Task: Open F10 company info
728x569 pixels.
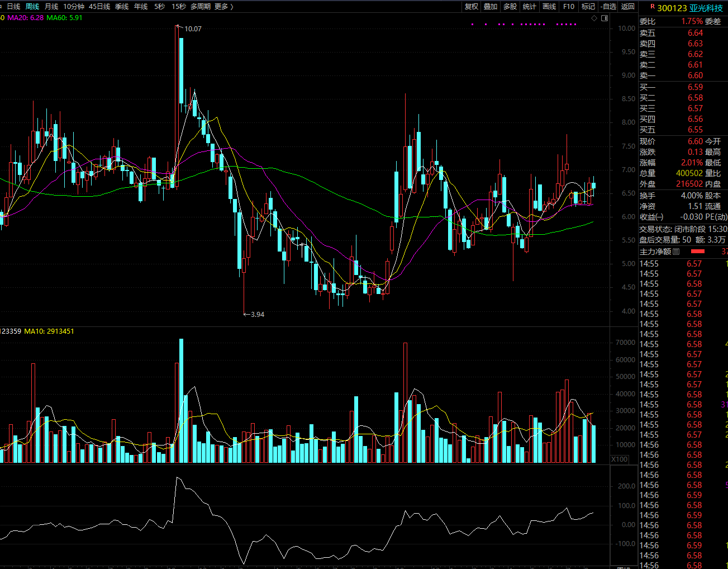Action: [569, 6]
